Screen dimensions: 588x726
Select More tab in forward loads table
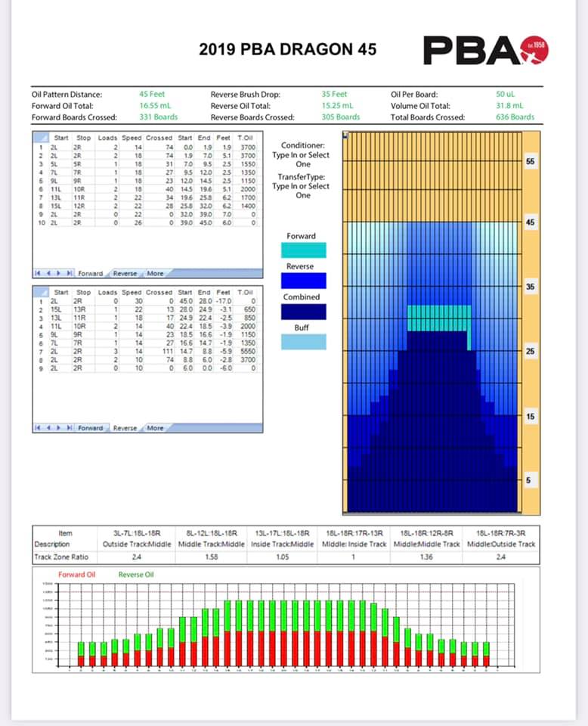pyautogui.click(x=155, y=274)
